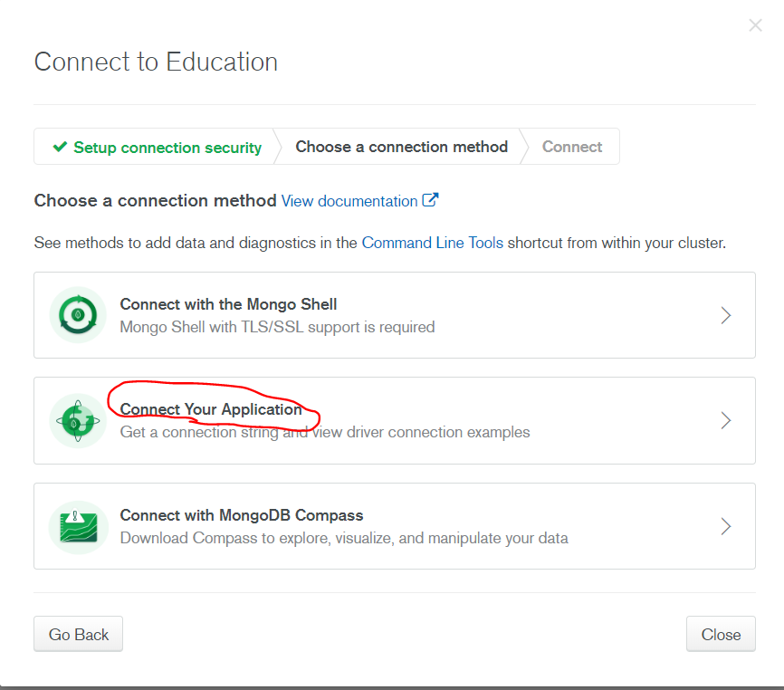Close the dialog using the X icon
This screenshot has height=690, width=784.
coord(755,25)
